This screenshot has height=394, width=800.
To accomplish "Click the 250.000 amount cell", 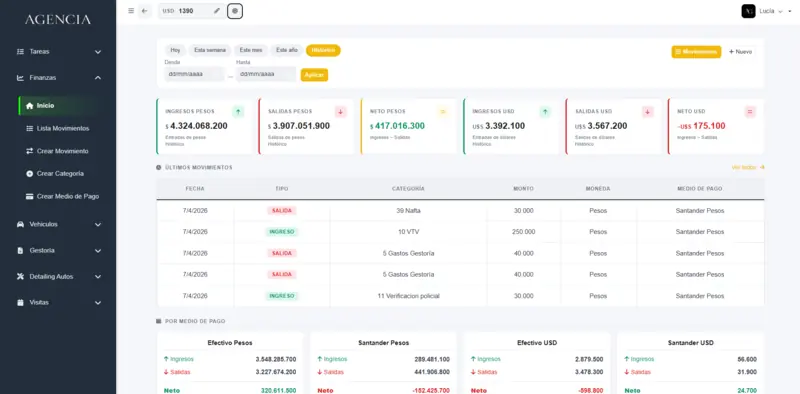I will pyautogui.click(x=523, y=232).
